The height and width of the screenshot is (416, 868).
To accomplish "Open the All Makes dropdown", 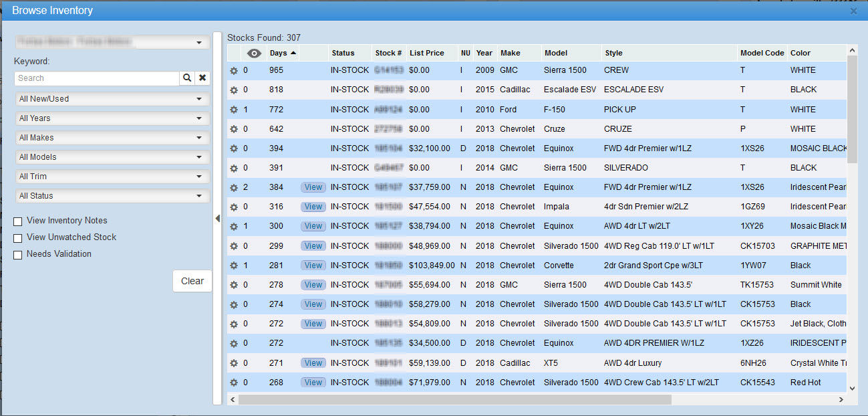I will 112,138.
